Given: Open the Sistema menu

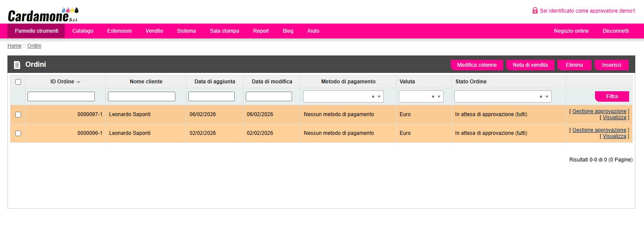Looking at the screenshot, I should [x=186, y=31].
